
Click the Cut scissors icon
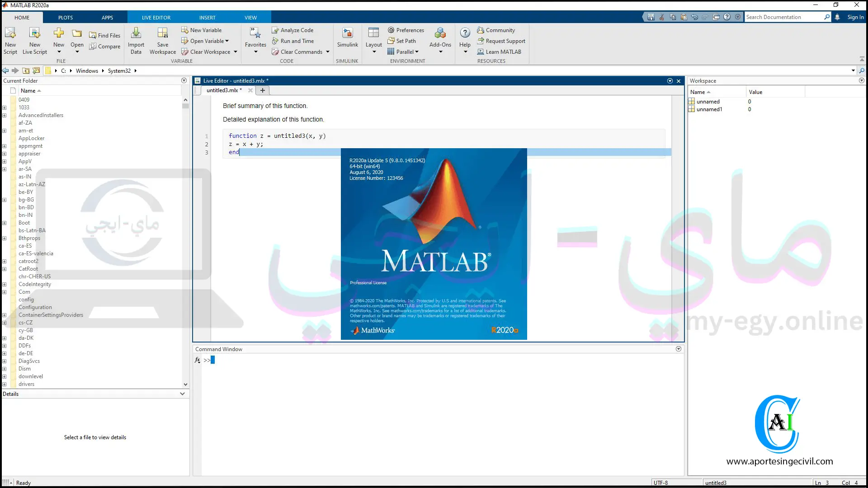click(x=662, y=17)
